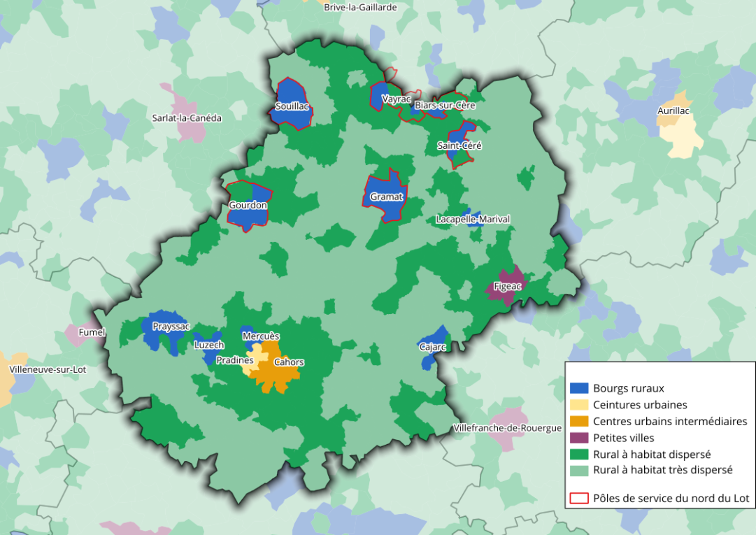The width and height of the screenshot is (756, 535).
Task: Click the Prayssac town label
Action: click(x=171, y=327)
